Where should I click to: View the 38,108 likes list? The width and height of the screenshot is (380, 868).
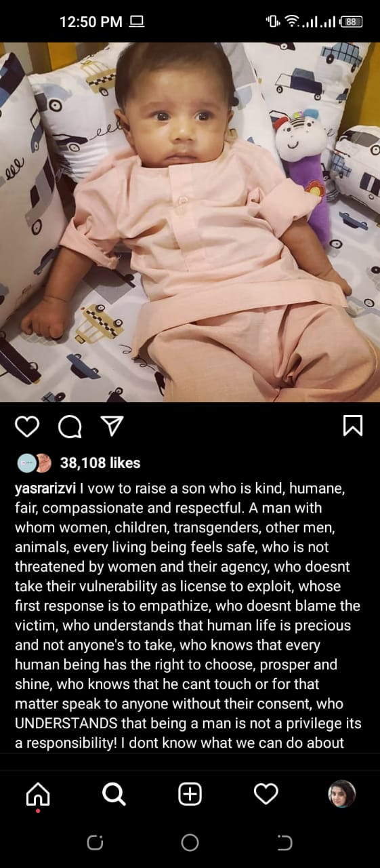click(x=100, y=463)
